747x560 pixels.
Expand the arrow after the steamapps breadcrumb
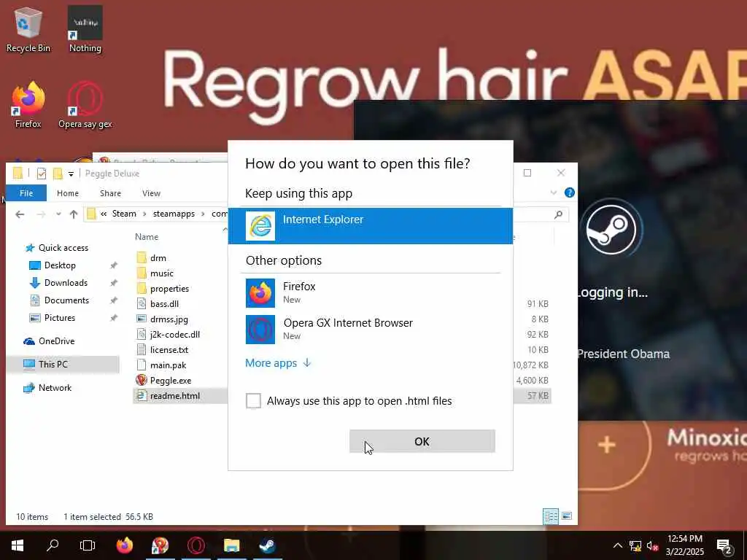203,214
